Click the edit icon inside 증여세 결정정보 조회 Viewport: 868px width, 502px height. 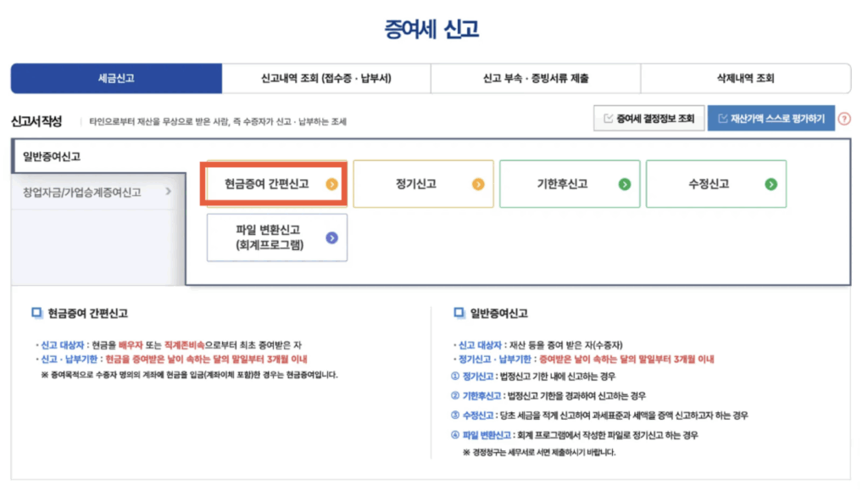click(x=608, y=119)
